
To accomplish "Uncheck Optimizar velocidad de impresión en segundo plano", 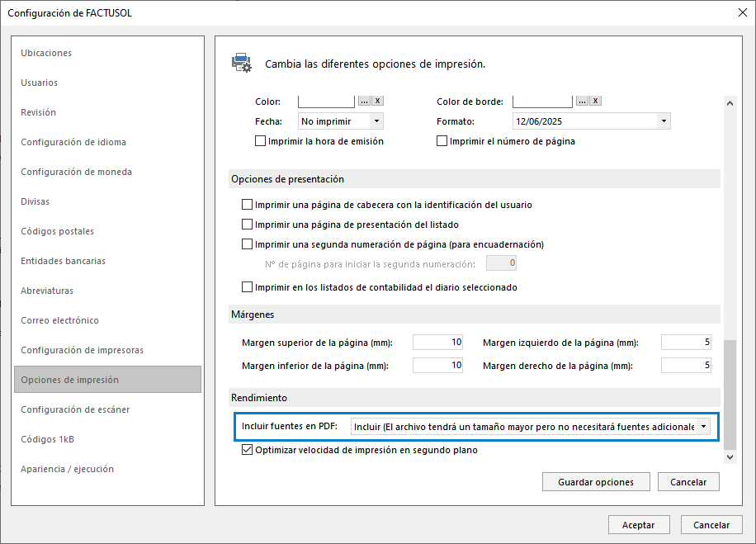I will pos(247,449).
